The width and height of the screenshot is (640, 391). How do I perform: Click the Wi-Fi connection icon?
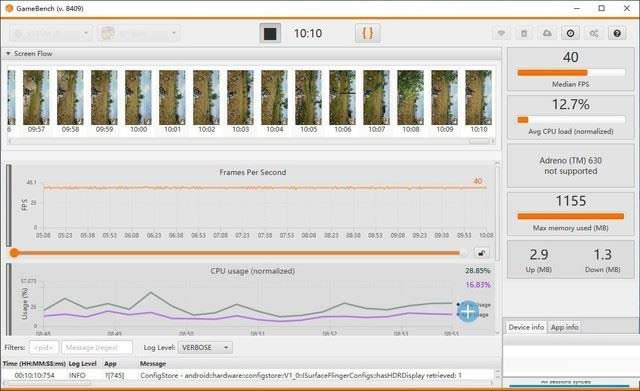pos(501,33)
